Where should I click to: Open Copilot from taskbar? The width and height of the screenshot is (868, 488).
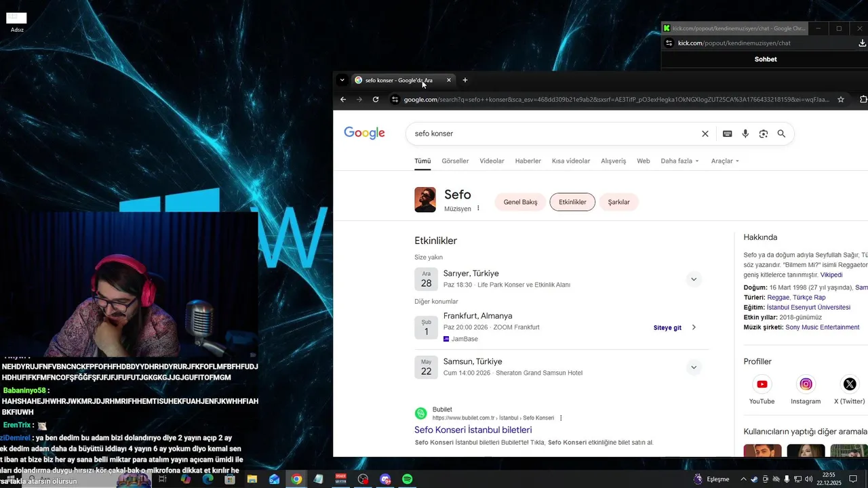pyautogui.click(x=186, y=479)
